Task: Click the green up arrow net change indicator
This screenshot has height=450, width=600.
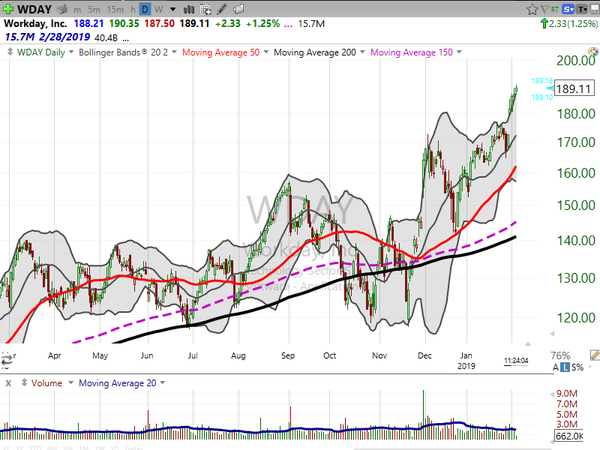Action: (544, 24)
